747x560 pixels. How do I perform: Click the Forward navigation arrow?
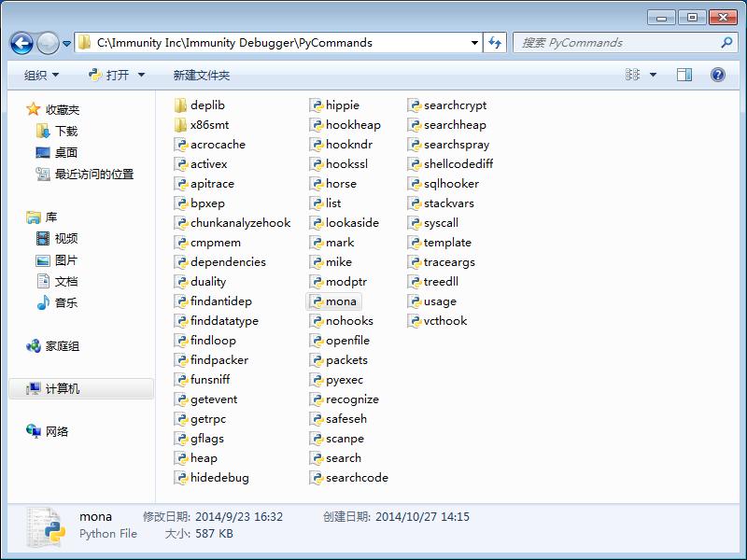(48, 43)
